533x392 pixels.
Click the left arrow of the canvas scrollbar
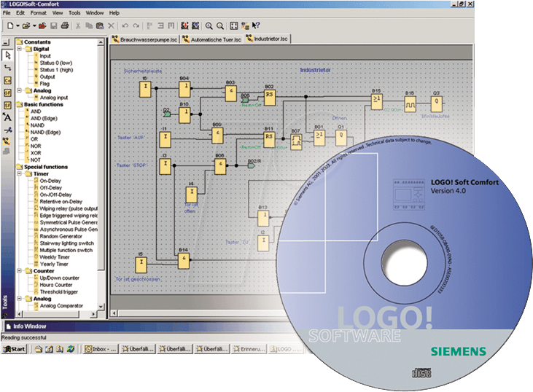click(x=114, y=313)
